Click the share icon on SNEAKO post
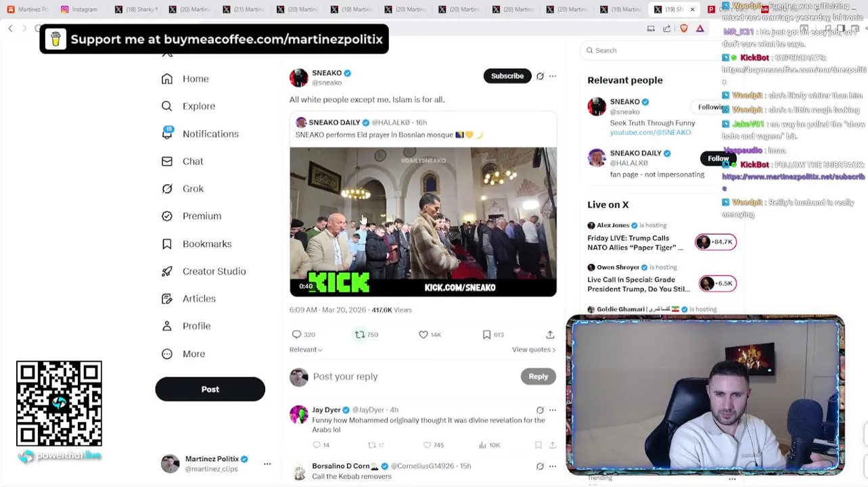The height and width of the screenshot is (487, 868). coord(550,334)
